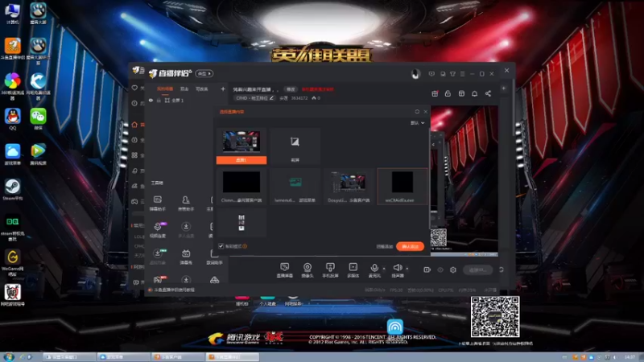This screenshot has width=644, height=362.
Task: Select the wxChAidEx.exe window thumbnail
Action: click(x=402, y=187)
